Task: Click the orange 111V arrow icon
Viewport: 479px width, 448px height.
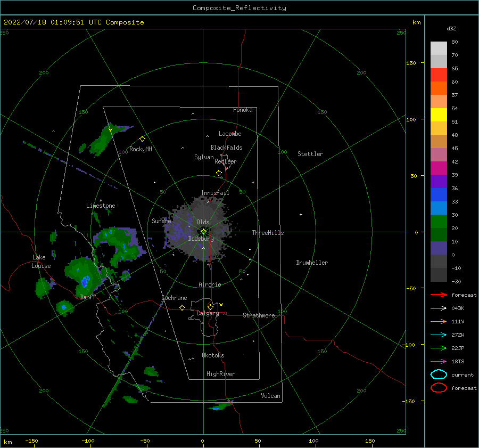Action: 439,321
